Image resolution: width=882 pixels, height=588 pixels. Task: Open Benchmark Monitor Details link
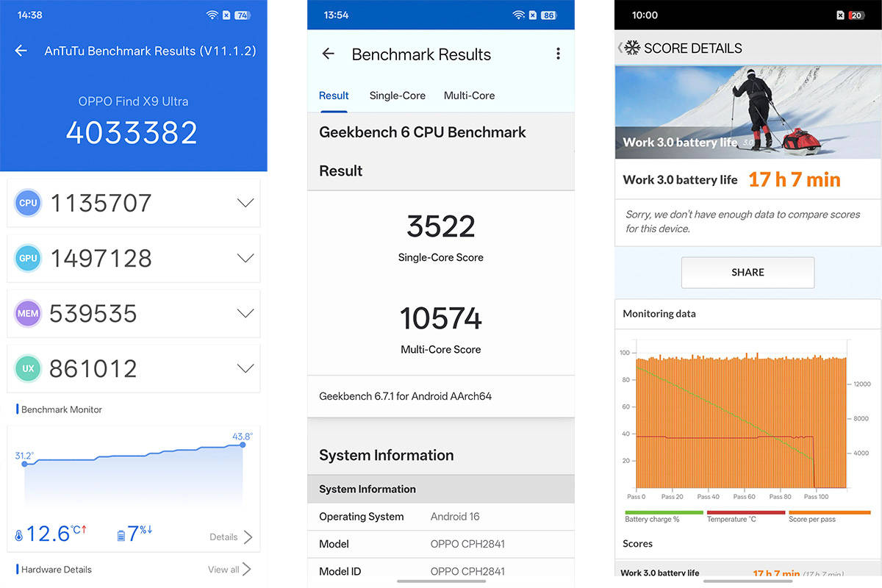pyautogui.click(x=231, y=537)
